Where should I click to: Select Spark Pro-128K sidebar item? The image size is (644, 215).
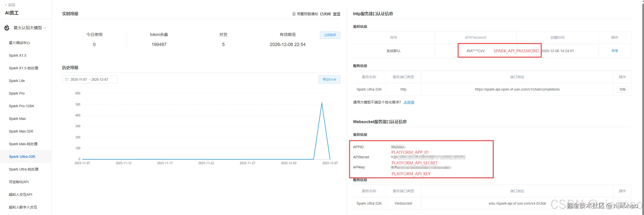coord(21,106)
